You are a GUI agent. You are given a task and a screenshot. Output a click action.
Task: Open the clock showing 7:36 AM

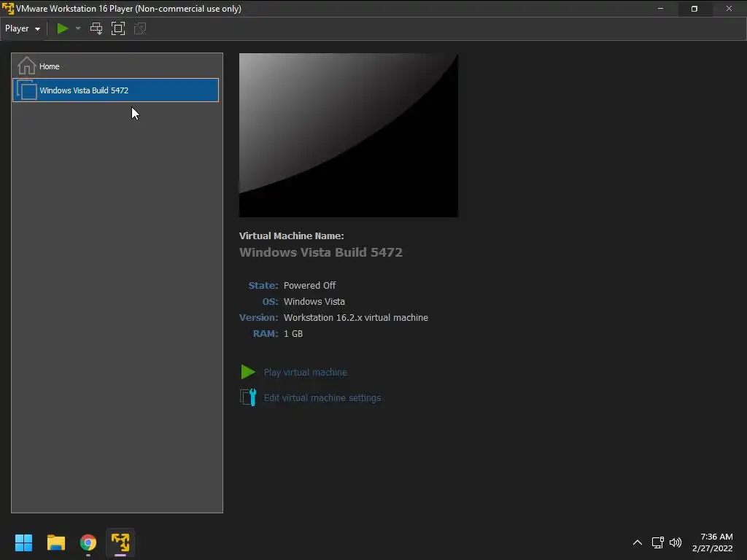point(713,542)
